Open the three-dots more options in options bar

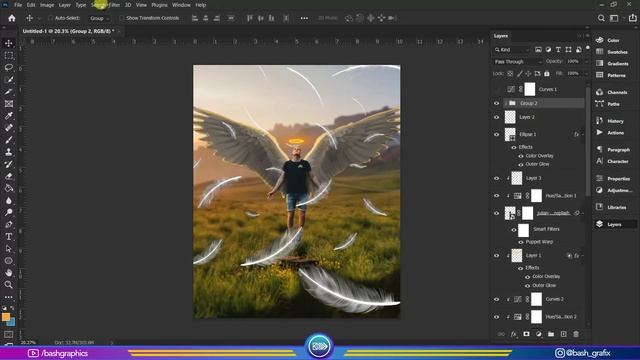pos(304,18)
